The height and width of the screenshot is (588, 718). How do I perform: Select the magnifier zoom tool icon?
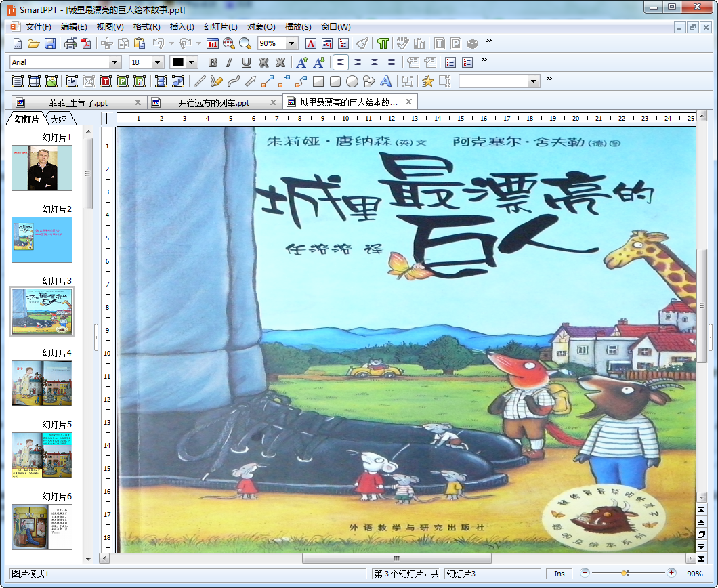pyautogui.click(x=245, y=43)
